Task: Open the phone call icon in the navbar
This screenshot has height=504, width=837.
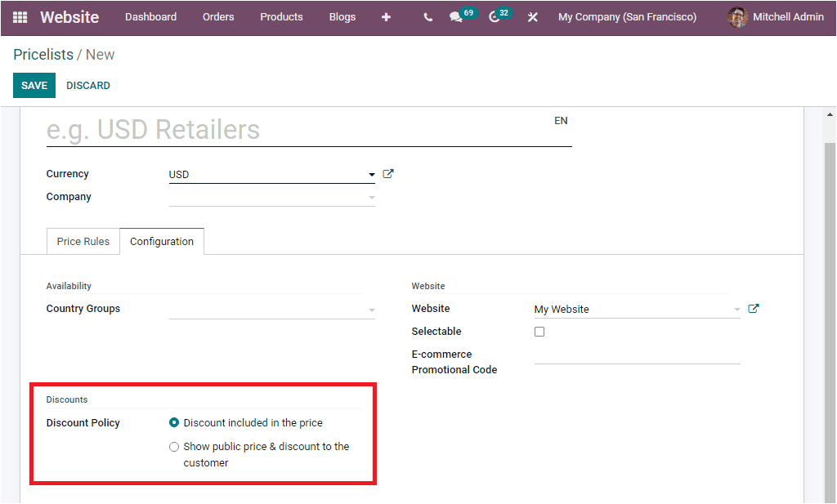Action: [x=427, y=16]
